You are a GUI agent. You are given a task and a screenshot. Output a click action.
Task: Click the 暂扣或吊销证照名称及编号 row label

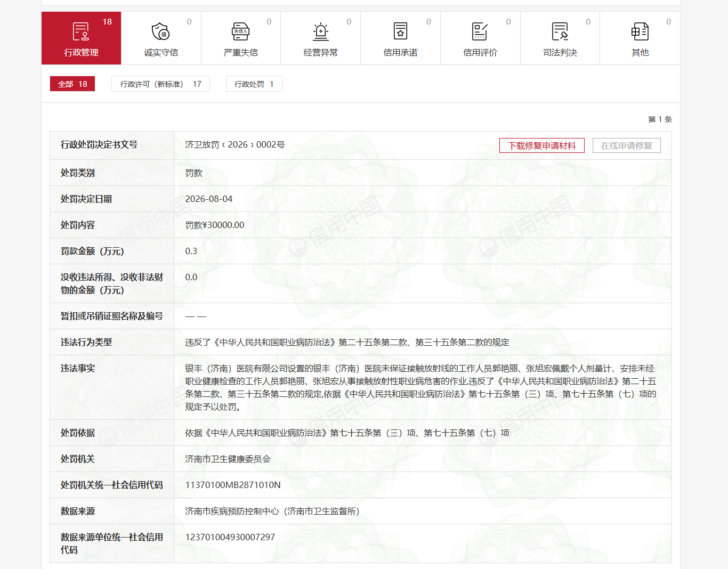click(x=112, y=316)
